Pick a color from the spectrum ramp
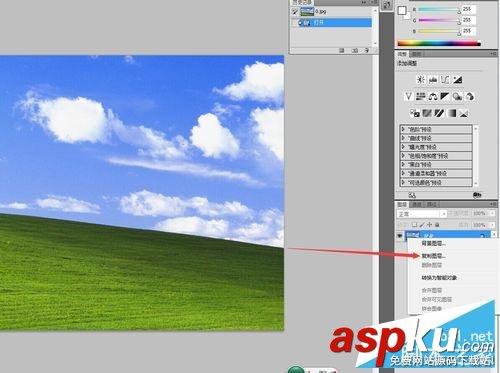This screenshot has height=373, width=500. click(439, 43)
